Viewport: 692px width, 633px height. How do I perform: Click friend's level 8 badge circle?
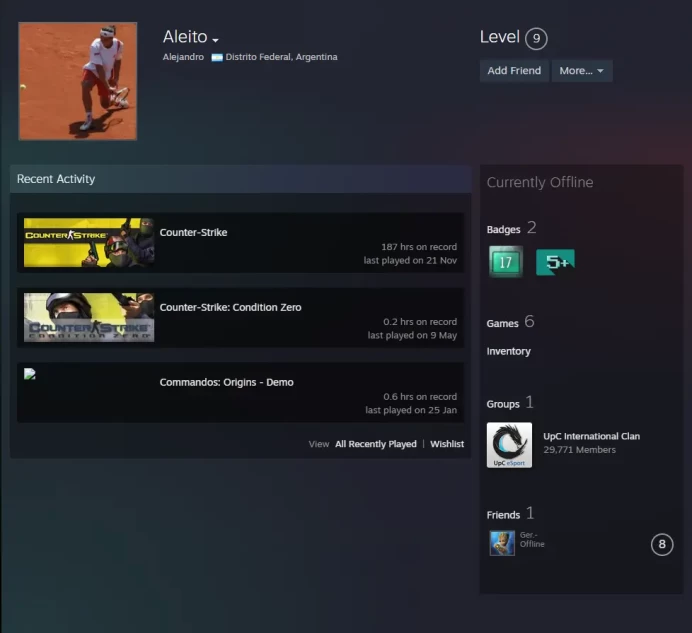pyautogui.click(x=662, y=544)
